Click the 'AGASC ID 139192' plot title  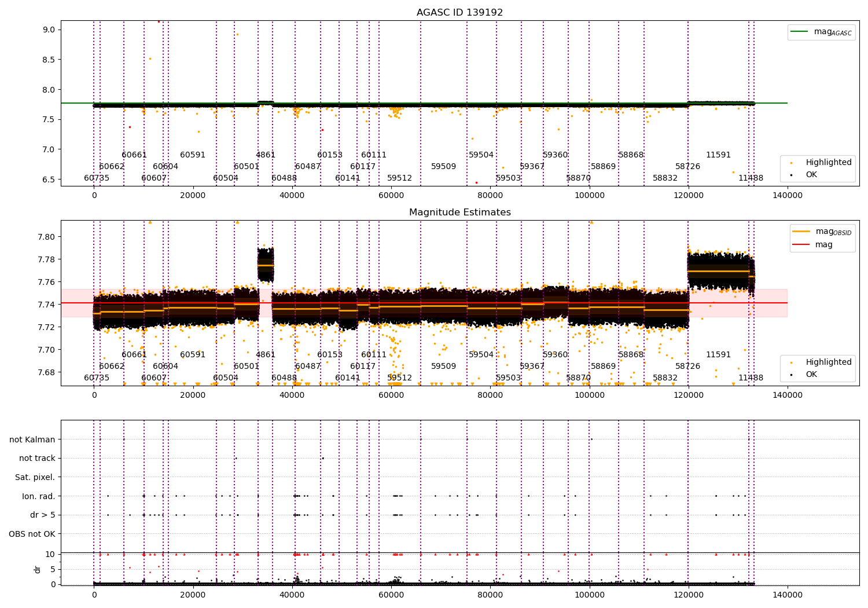(x=459, y=13)
